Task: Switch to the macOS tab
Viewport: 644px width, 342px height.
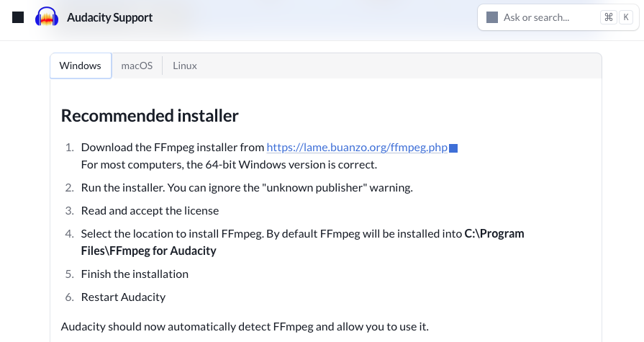Action: pos(137,66)
